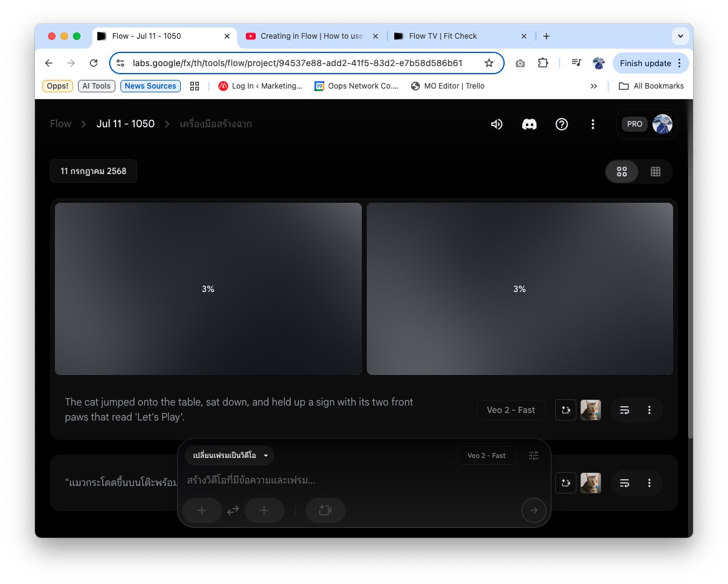Open cat thumbnail in Thai prompt row
This screenshot has height=584, width=728.
tap(591, 483)
